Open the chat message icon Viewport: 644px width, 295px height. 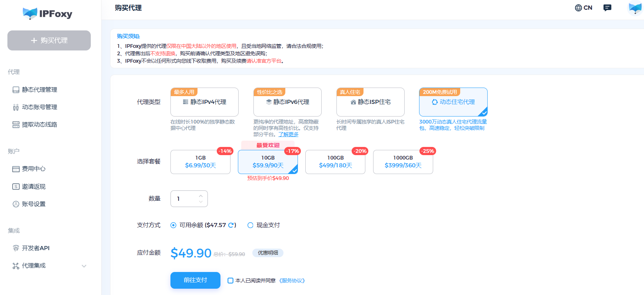pos(607,8)
